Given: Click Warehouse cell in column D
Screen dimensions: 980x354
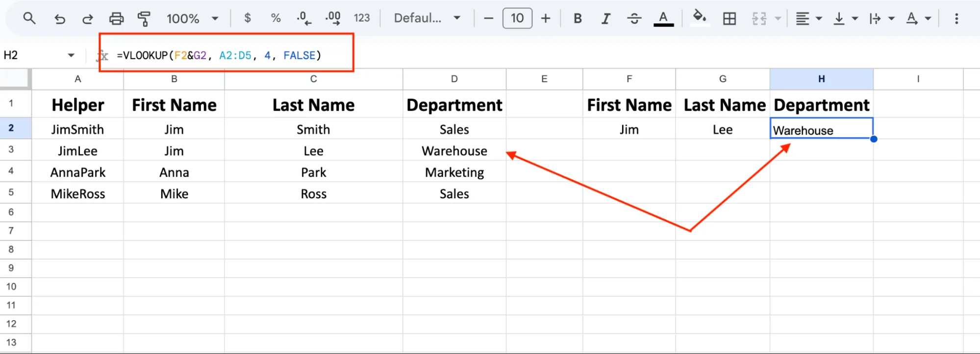Looking at the screenshot, I should pos(454,151).
